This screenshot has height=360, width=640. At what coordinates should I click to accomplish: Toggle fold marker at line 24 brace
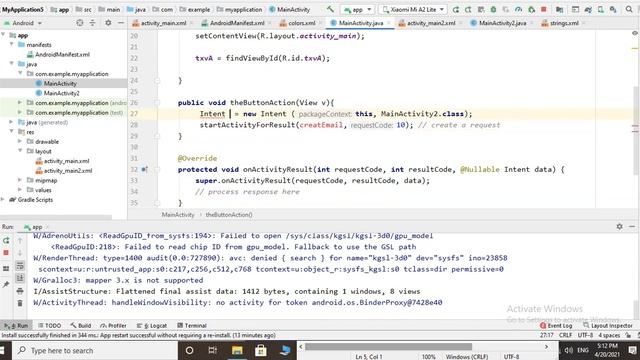click(x=158, y=80)
